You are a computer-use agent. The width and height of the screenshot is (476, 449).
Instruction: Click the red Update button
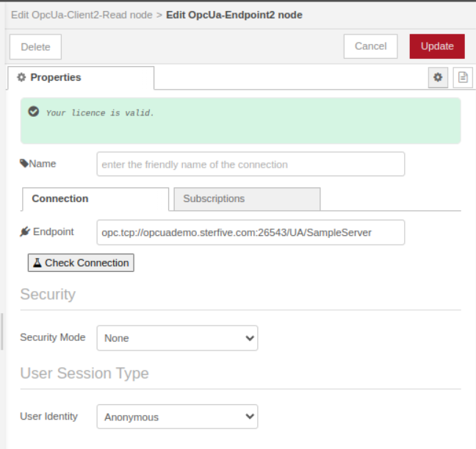tap(437, 46)
